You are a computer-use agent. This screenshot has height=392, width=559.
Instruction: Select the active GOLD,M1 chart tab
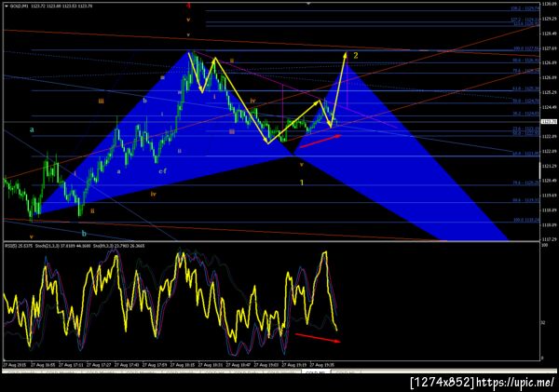[x=316, y=372]
